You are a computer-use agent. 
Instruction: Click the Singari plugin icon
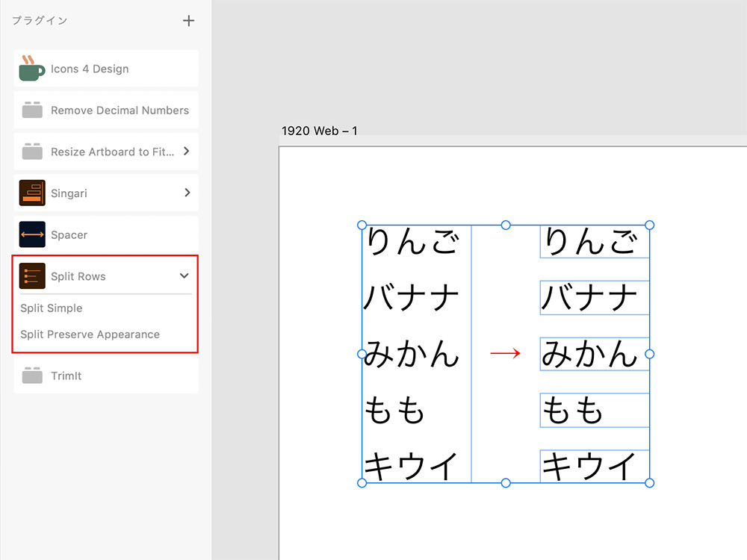click(32, 193)
